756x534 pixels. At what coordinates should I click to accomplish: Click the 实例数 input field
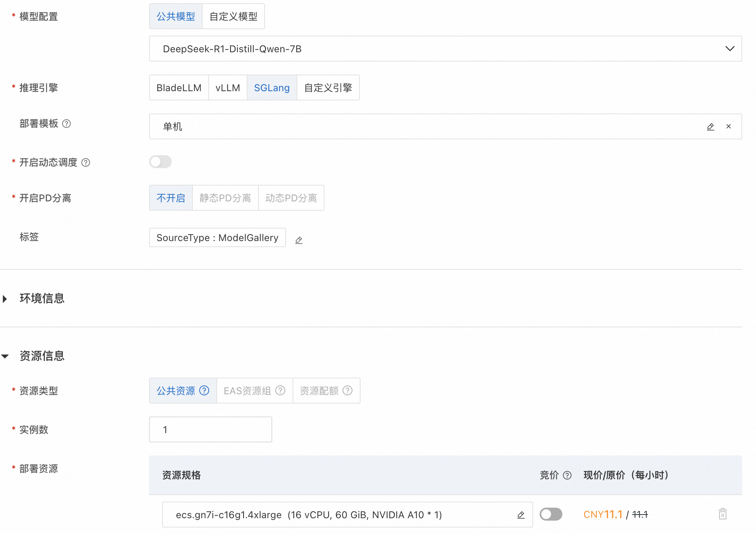(211, 429)
